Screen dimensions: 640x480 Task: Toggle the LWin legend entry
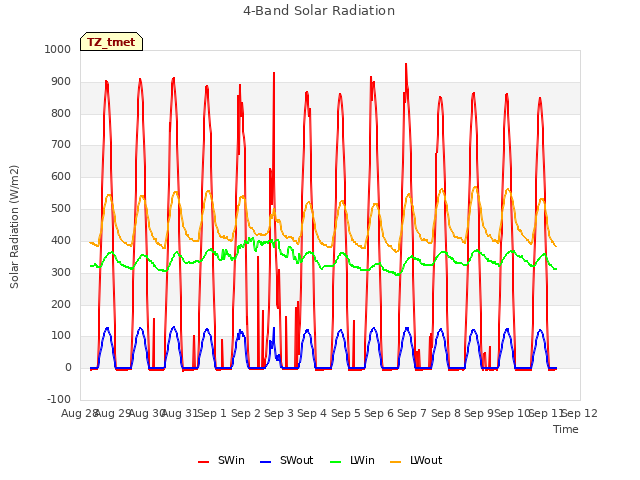(352, 460)
